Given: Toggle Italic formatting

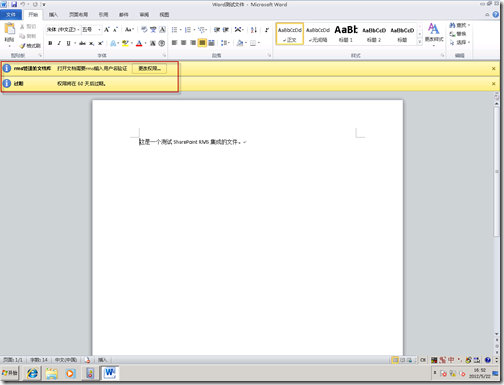Looking at the screenshot, I should [59, 43].
